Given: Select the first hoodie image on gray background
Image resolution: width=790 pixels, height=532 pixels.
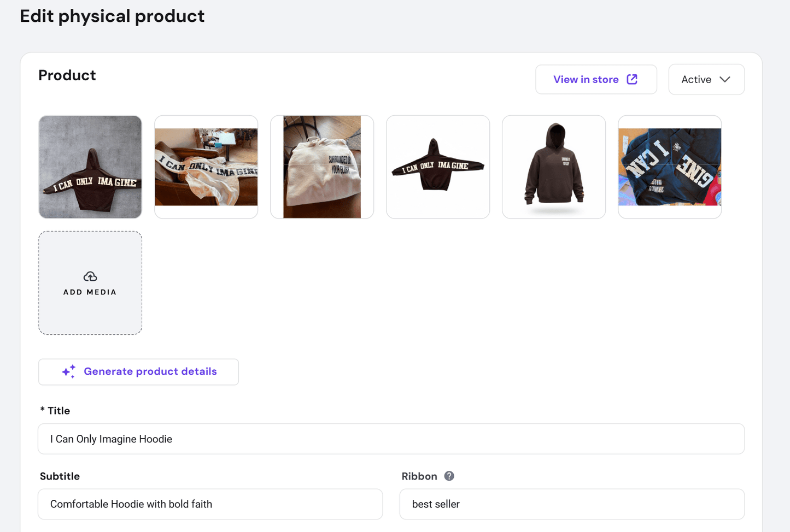Looking at the screenshot, I should (90, 167).
